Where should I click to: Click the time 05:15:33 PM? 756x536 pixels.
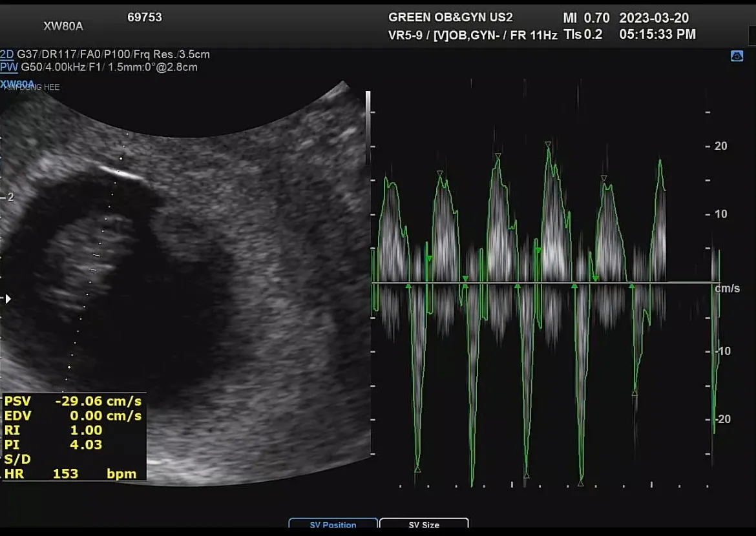[x=657, y=34]
